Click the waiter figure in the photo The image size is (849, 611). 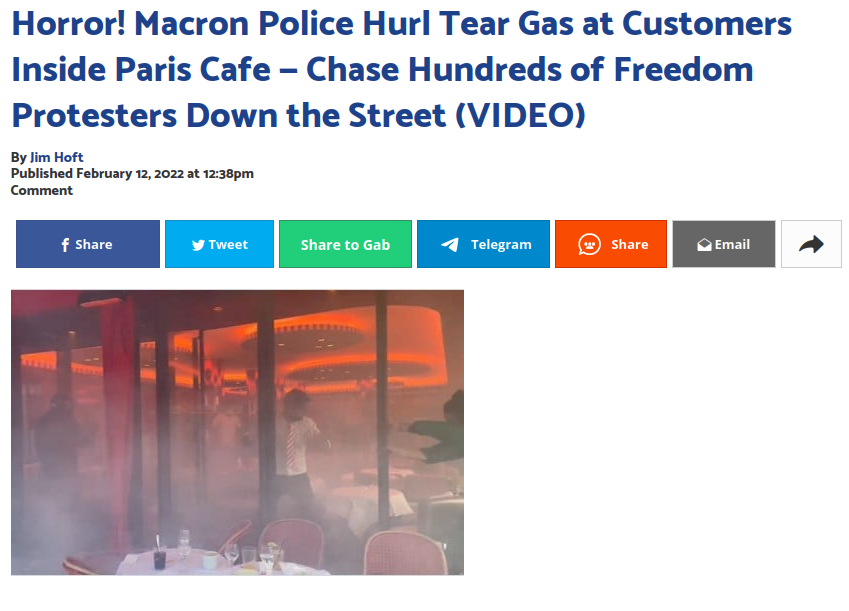point(299,441)
